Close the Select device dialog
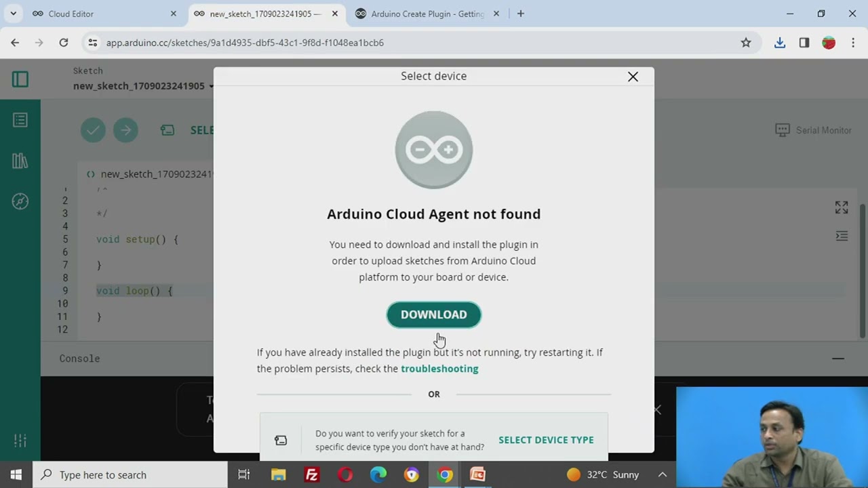 (x=633, y=77)
